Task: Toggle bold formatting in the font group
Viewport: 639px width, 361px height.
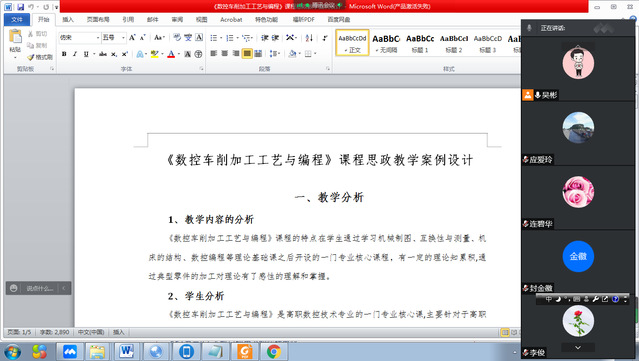Action: pos(64,54)
